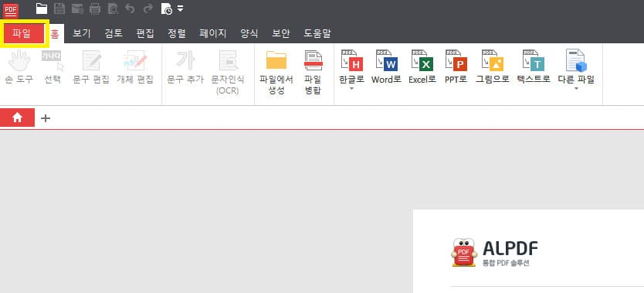Click the floppy disk Save icon
The width and height of the screenshot is (644, 293).
point(59,9)
